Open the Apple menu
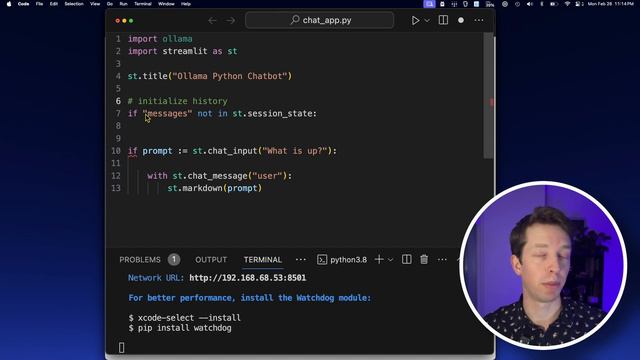 pyautogui.click(x=9, y=4)
